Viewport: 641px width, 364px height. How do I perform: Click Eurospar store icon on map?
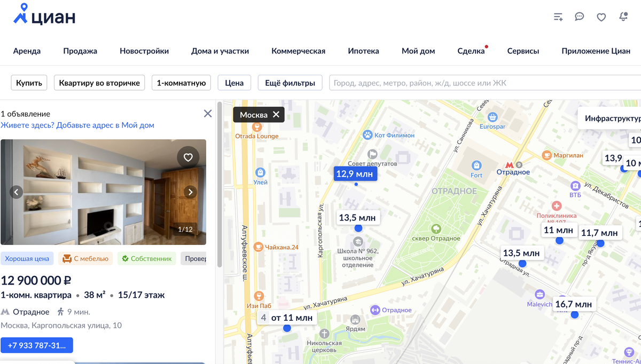pyautogui.click(x=493, y=117)
